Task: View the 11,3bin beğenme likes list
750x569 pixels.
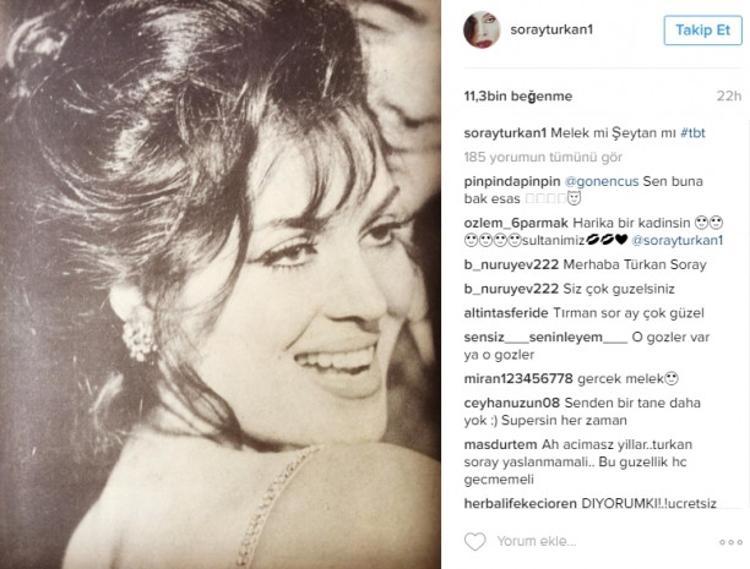Action: (518, 96)
